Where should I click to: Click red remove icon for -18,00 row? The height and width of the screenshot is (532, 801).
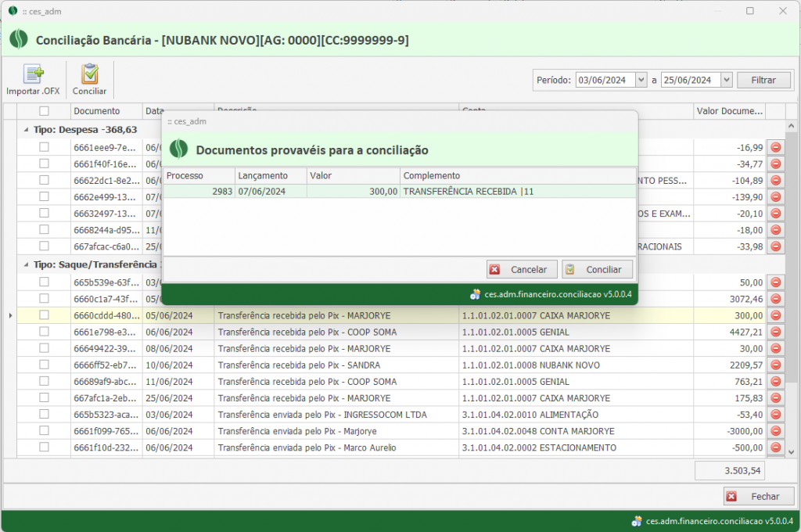775,230
